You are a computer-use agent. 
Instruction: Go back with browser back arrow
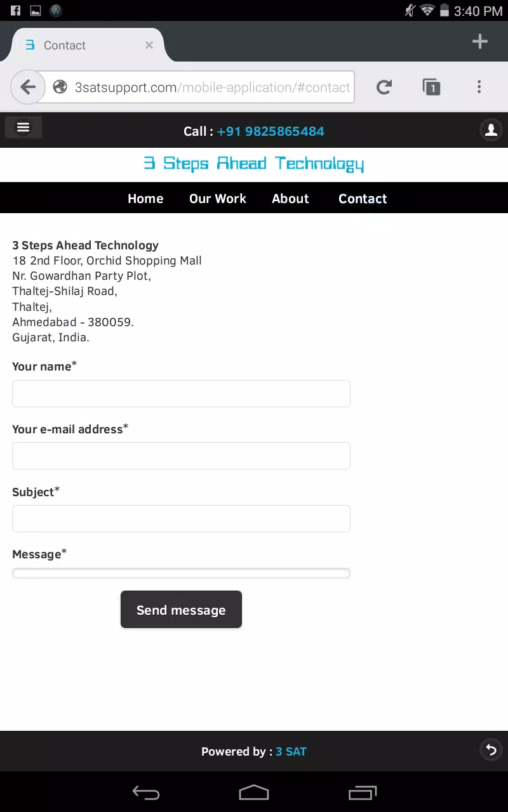point(28,87)
